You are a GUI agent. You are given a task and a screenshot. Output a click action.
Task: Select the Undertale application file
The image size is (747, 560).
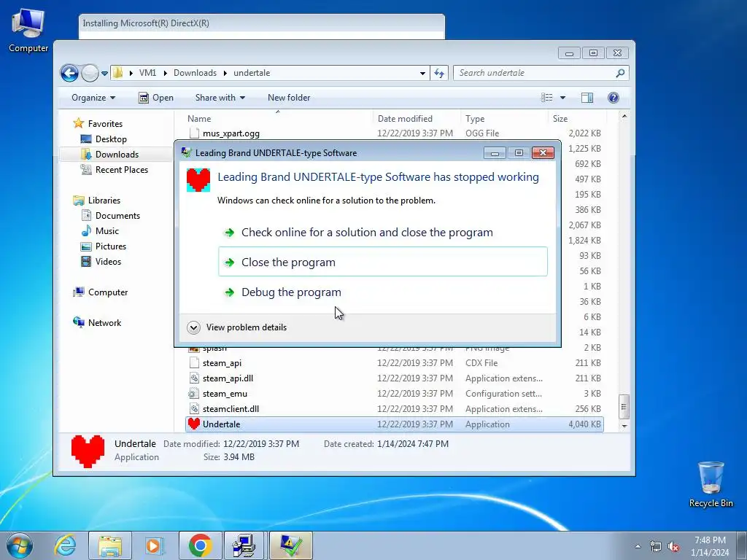[395, 424]
